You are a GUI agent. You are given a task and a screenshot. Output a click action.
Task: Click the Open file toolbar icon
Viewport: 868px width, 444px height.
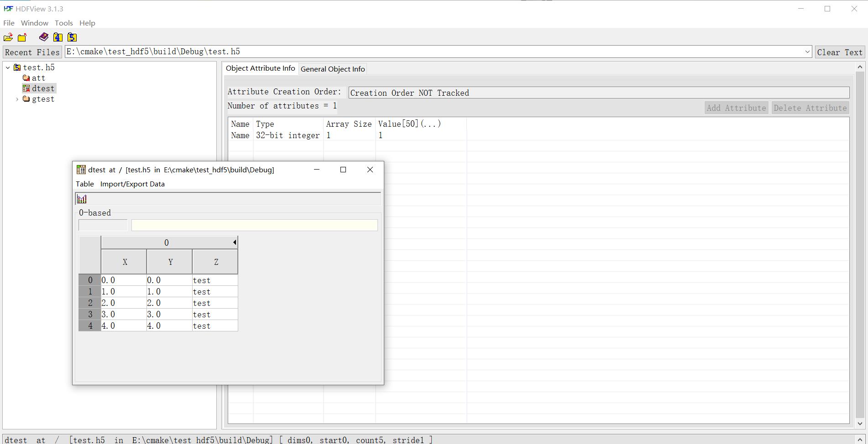(x=8, y=37)
